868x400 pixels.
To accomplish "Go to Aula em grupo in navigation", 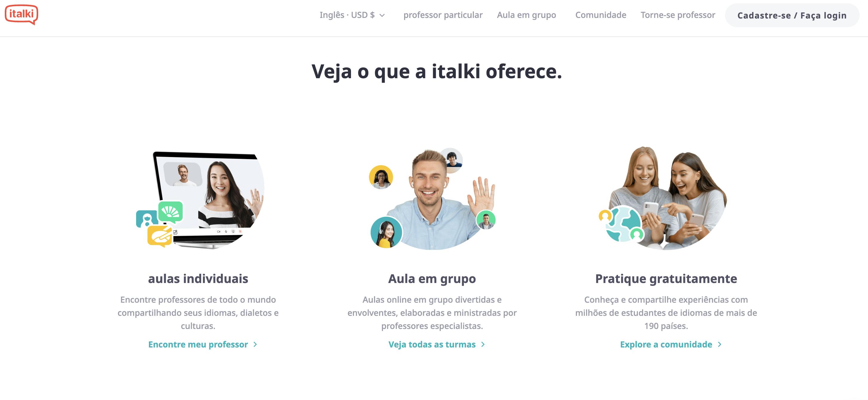I will (x=526, y=15).
